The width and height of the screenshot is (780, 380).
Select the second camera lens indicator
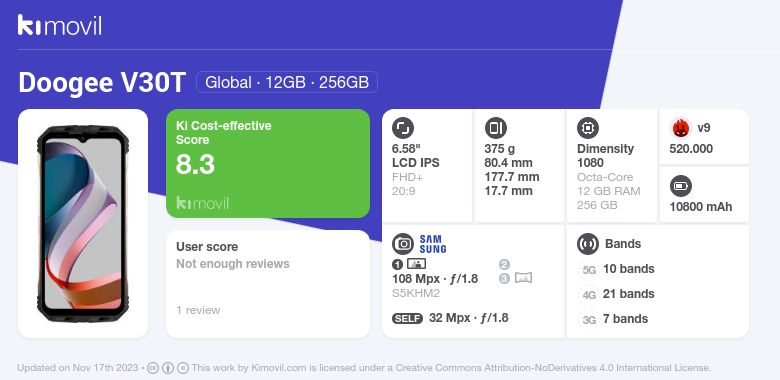(x=504, y=265)
